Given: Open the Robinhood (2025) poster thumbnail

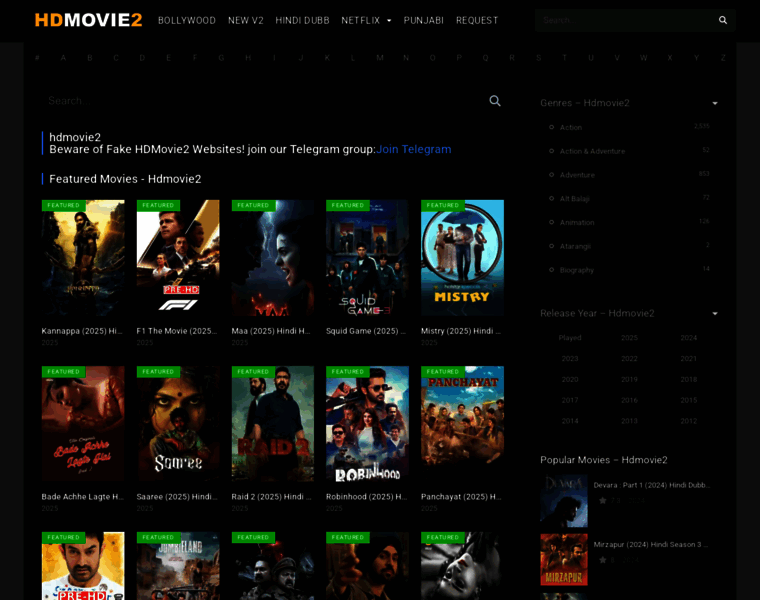Looking at the screenshot, I should 367,424.
